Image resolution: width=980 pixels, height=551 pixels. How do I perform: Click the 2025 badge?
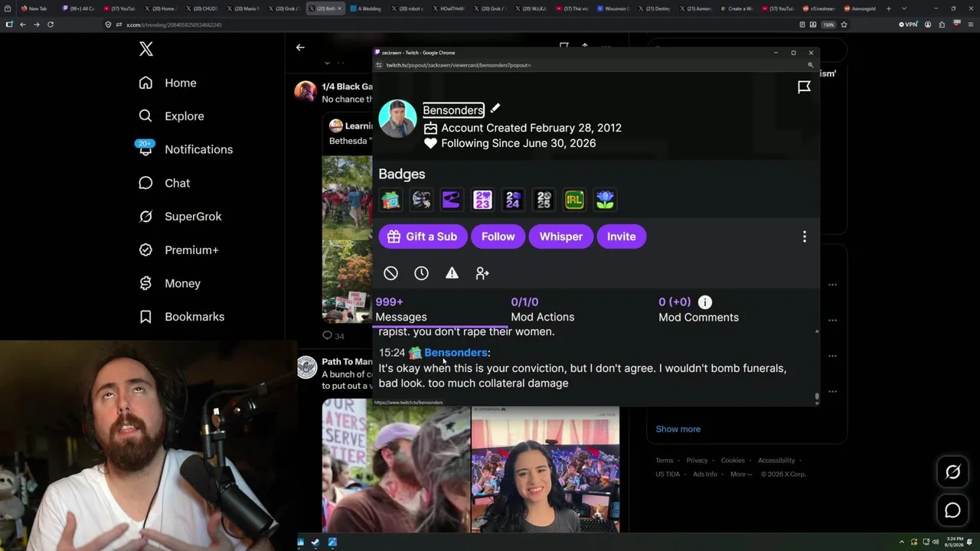click(x=544, y=200)
